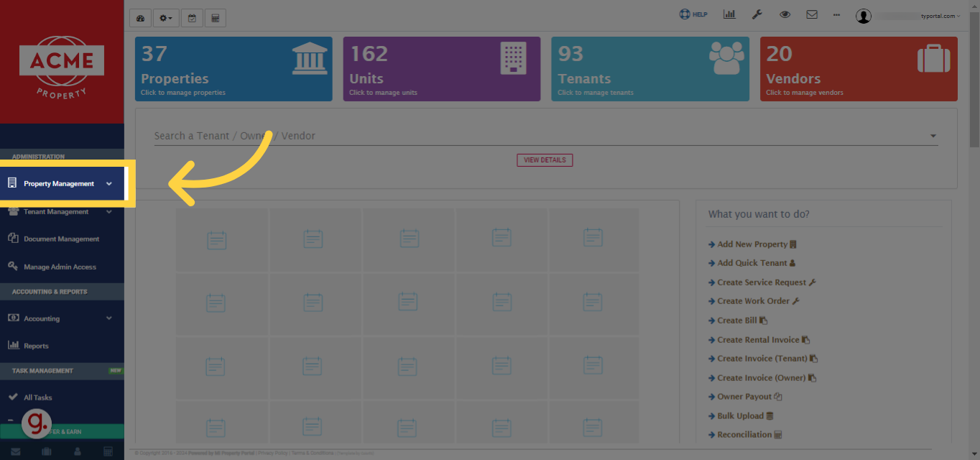Select the dashboard icon in top toolbar
This screenshot has width=980, height=460.
coord(140,17)
